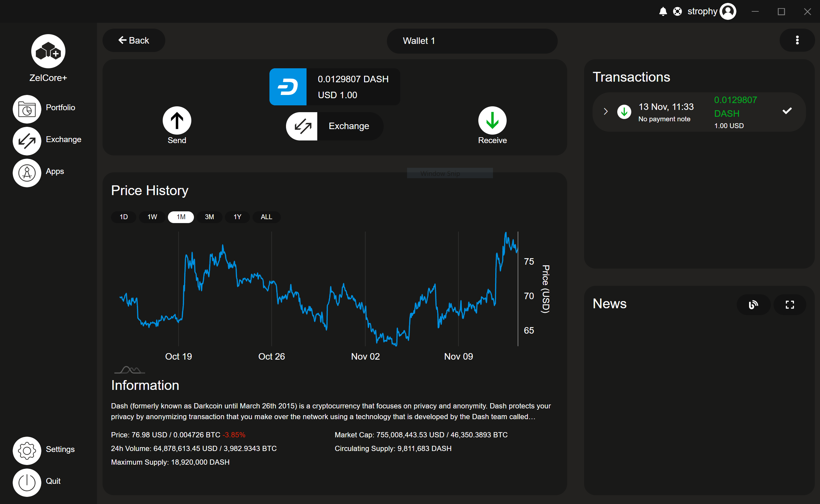Click the chart type toggle below graph
Image resolution: width=820 pixels, height=504 pixels.
coord(130,370)
